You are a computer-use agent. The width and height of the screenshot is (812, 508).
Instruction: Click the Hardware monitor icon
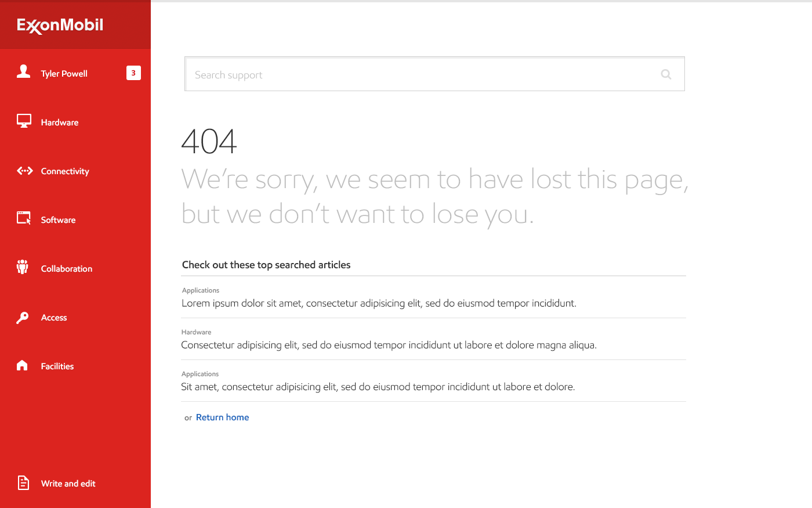coord(24,121)
